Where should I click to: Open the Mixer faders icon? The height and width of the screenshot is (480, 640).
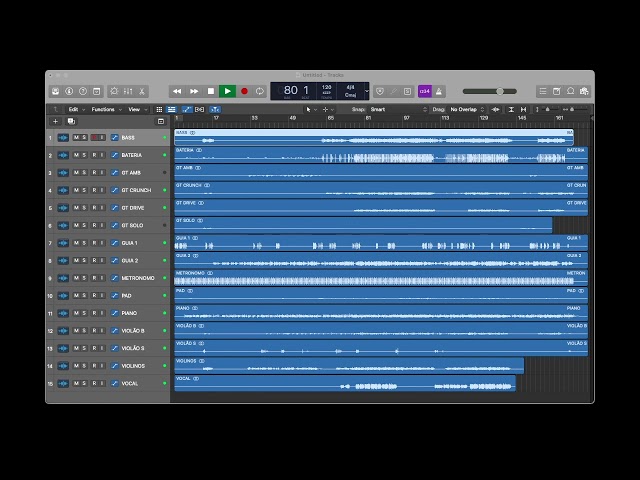point(128,91)
